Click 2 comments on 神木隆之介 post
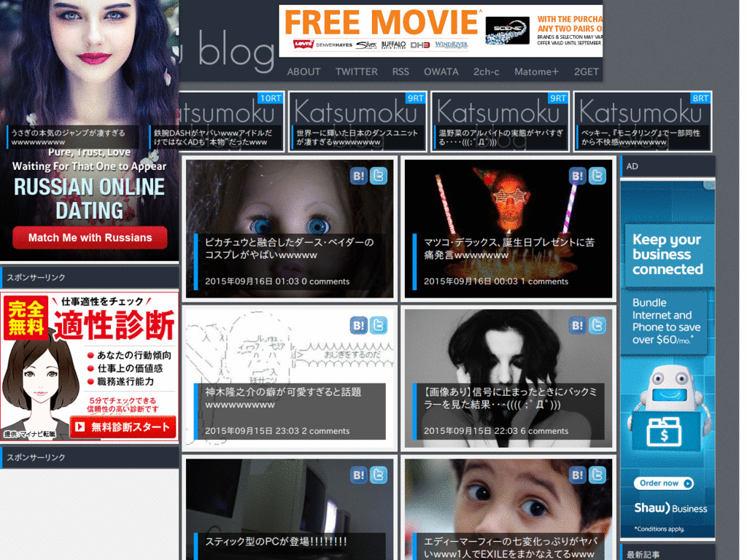This screenshot has height=560, width=747. tap(325, 431)
